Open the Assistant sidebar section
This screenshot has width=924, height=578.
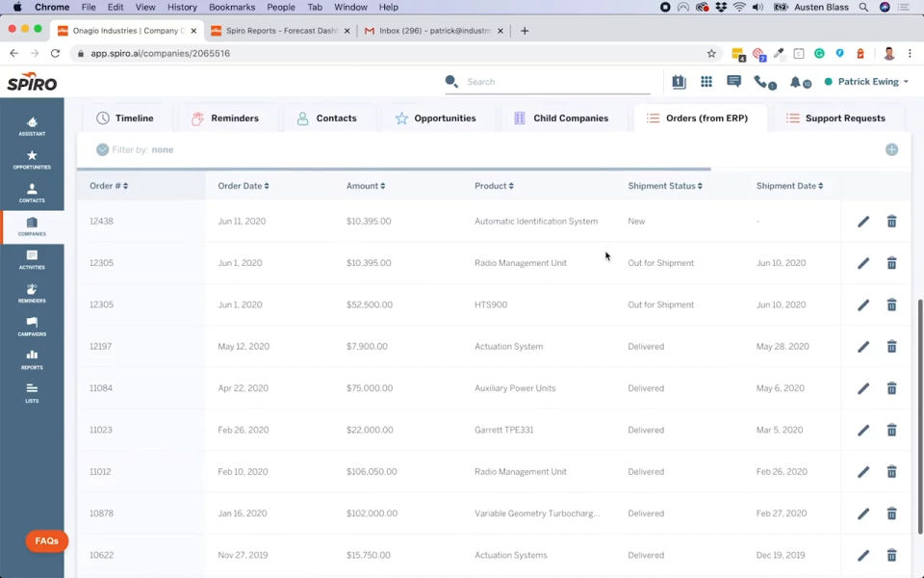[32, 126]
